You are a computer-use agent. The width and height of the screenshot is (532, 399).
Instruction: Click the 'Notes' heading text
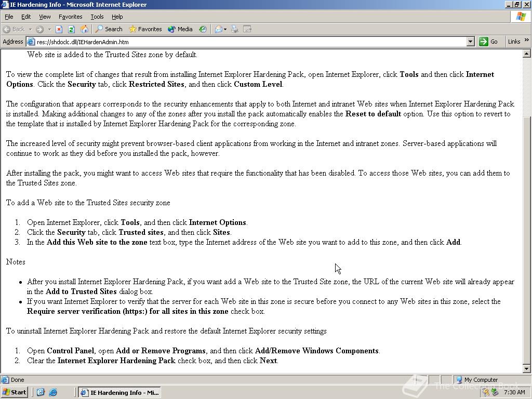coord(16,262)
